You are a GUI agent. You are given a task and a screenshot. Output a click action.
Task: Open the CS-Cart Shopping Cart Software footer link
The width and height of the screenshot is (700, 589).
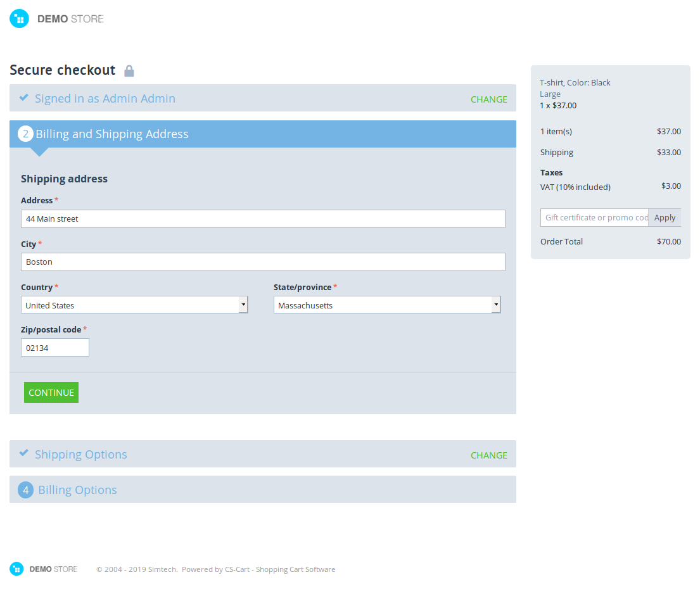tap(280, 569)
